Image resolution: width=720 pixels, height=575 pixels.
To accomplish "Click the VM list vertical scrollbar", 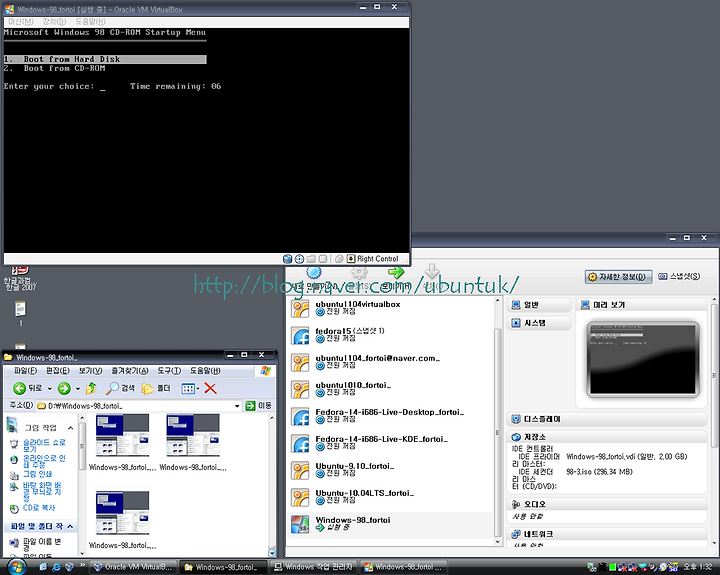I will coord(497,432).
